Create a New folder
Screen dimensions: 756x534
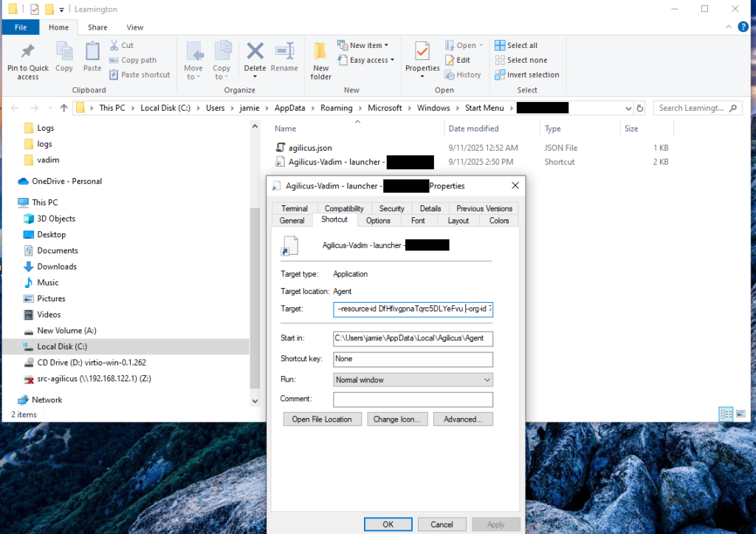[320, 61]
